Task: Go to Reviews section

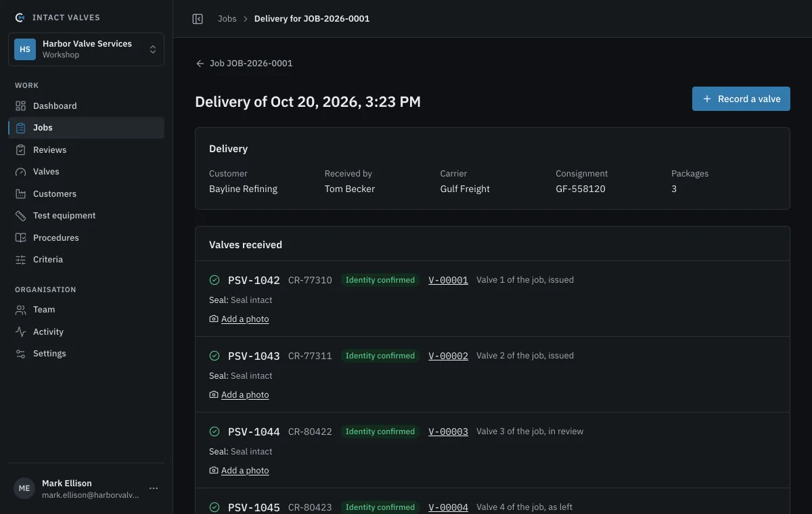Action: pyautogui.click(x=86, y=149)
